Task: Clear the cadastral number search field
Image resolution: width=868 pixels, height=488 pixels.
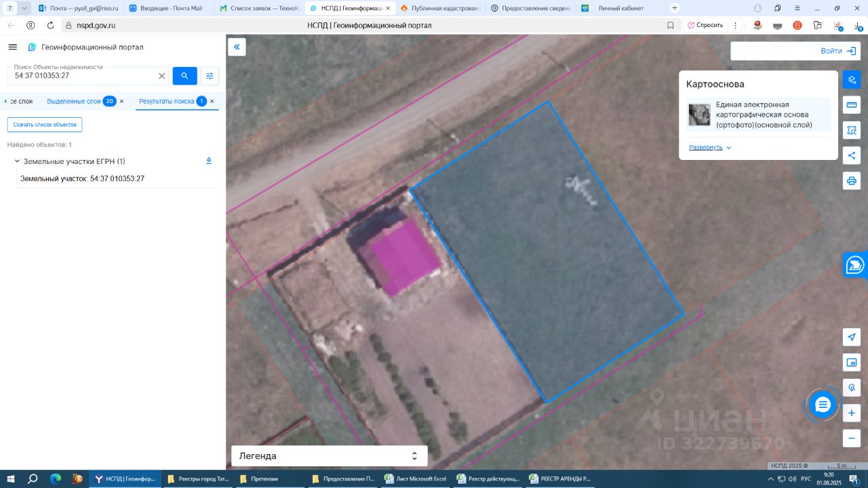Action: pyautogui.click(x=161, y=76)
